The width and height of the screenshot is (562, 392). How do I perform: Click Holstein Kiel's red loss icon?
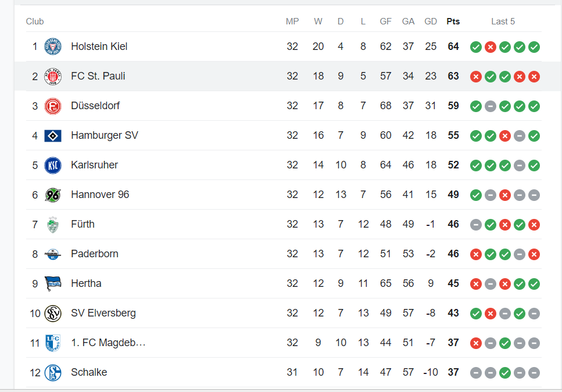[x=491, y=47]
